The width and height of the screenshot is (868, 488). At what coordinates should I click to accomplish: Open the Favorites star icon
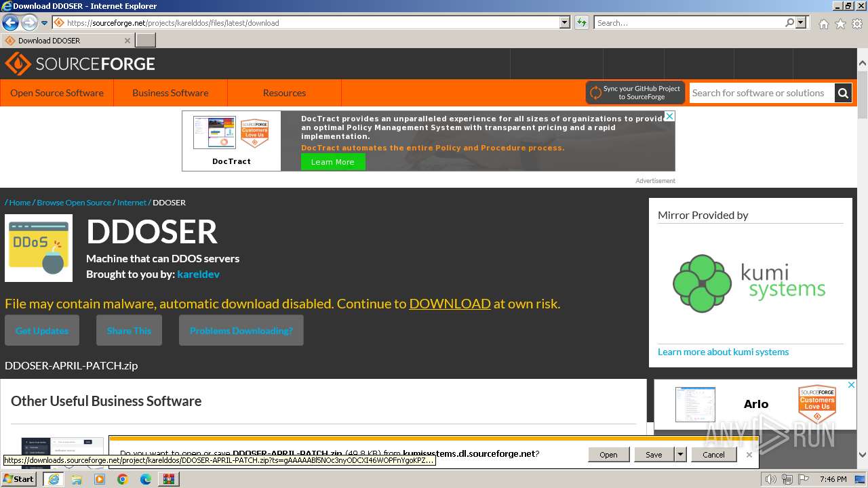[840, 24]
